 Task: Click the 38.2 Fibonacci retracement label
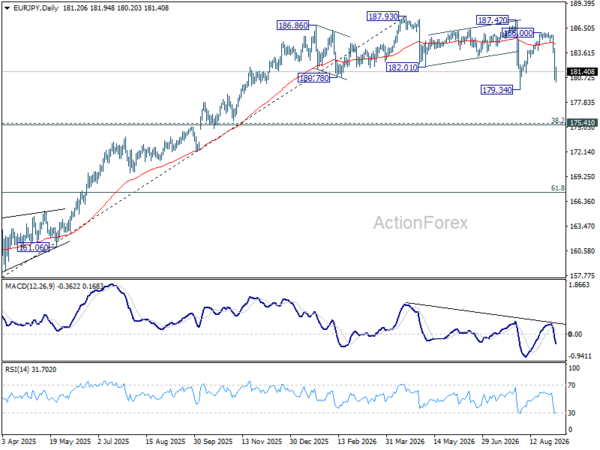[x=558, y=121]
